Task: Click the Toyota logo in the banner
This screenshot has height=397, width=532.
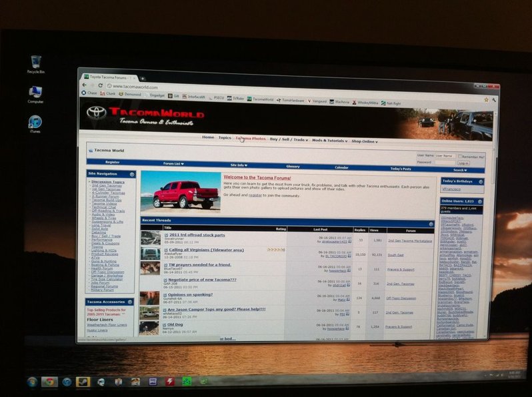Action: tap(97, 113)
